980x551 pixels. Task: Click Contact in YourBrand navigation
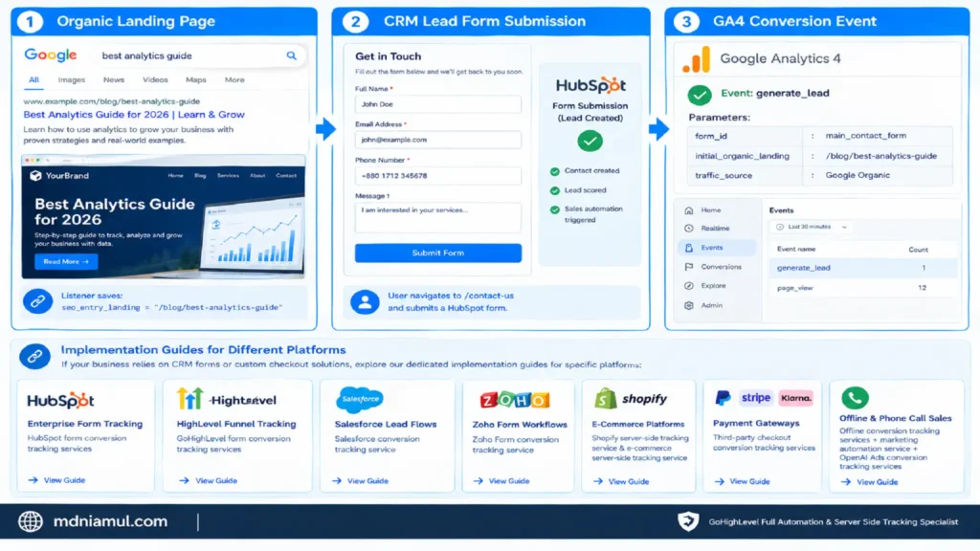coord(286,176)
